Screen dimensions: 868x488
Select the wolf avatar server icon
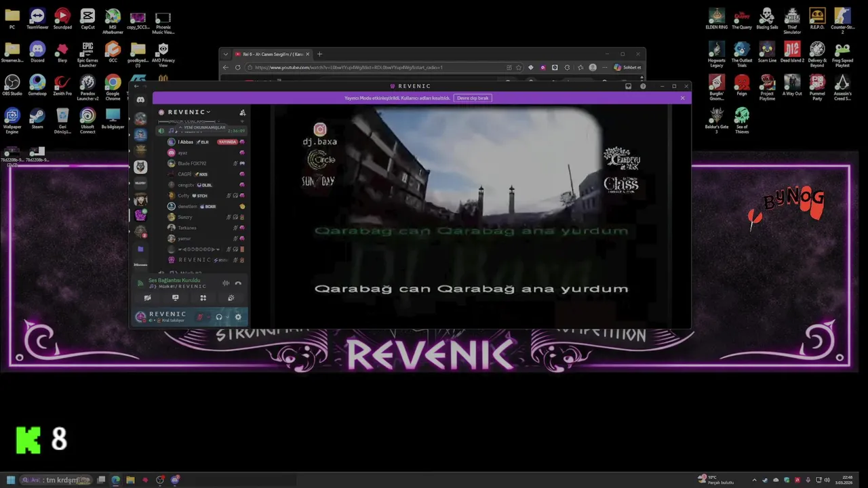pyautogui.click(x=140, y=166)
